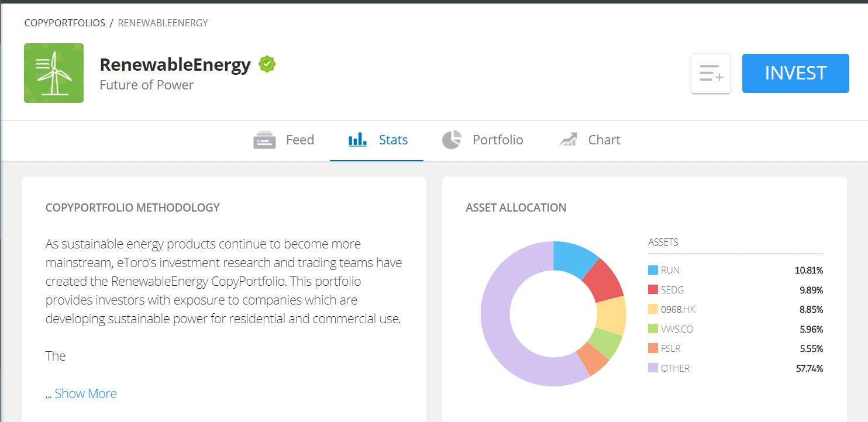868x422 pixels.
Task: Click the 5.55% allocation value
Action: 811,348
